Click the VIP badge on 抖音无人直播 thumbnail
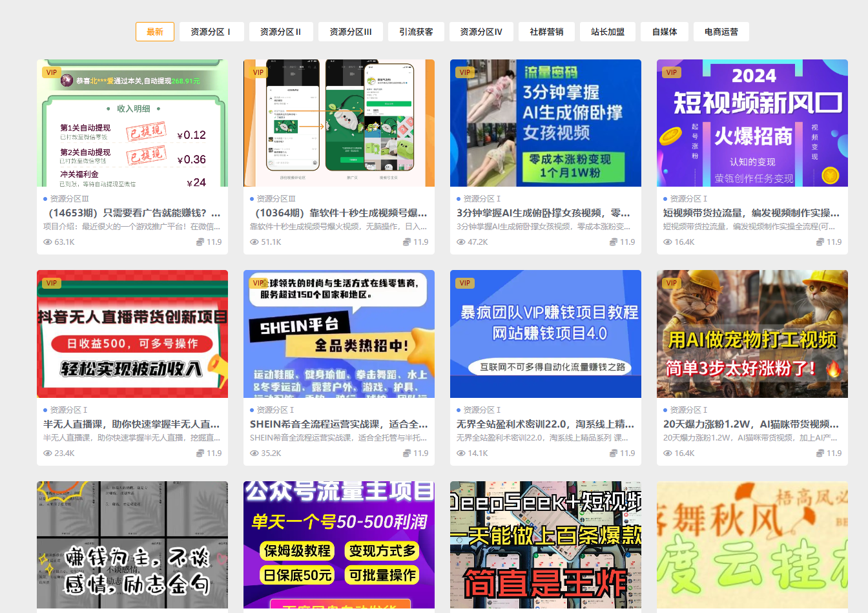This screenshot has width=868, height=613. coord(52,283)
